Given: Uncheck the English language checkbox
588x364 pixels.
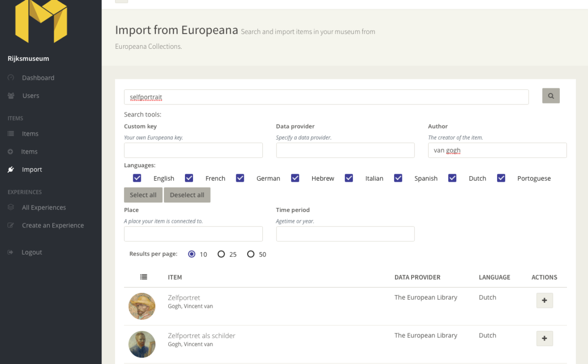Looking at the screenshot, I should [137, 178].
